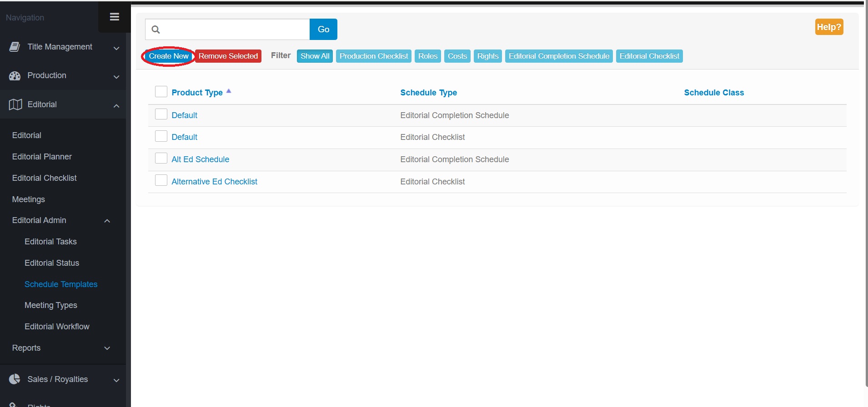This screenshot has width=868, height=407.
Task: Click the Product Type sort arrow
Action: click(229, 91)
